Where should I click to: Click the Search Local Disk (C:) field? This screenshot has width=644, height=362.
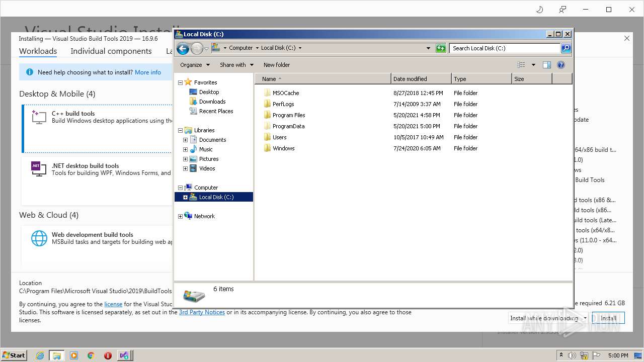pyautogui.click(x=505, y=48)
